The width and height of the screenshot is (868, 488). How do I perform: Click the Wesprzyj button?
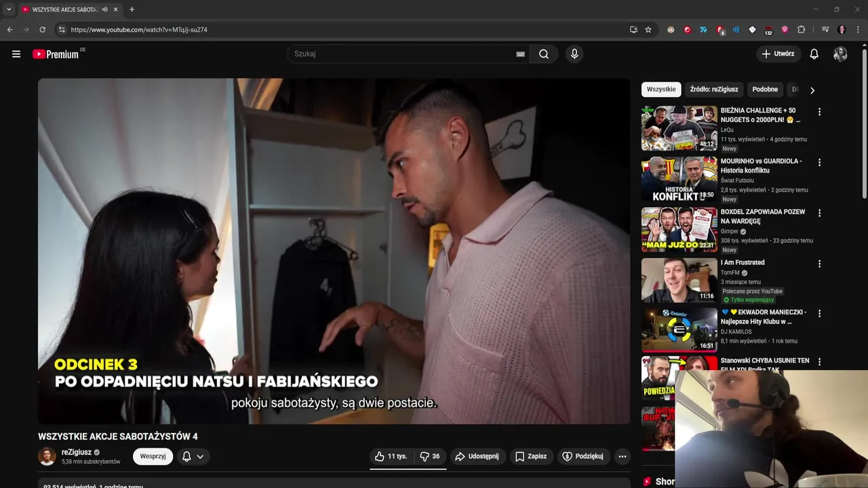(153, 456)
